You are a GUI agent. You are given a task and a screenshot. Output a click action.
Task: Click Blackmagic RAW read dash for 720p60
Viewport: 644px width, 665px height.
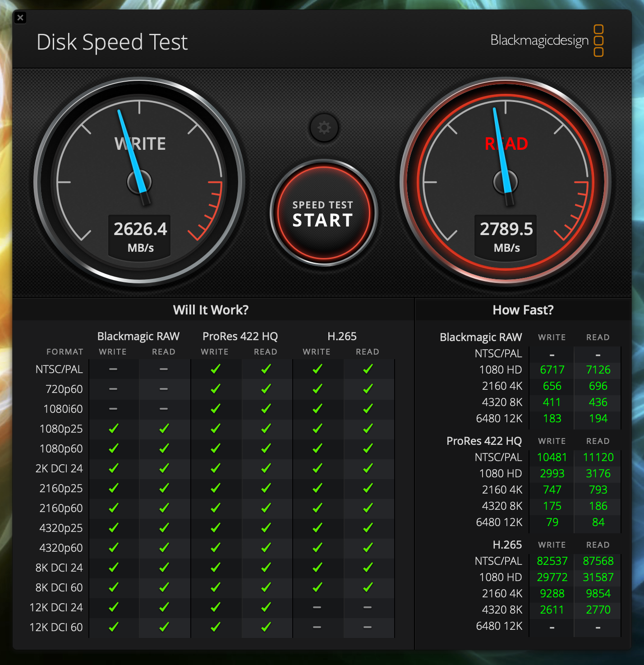pyautogui.click(x=164, y=389)
